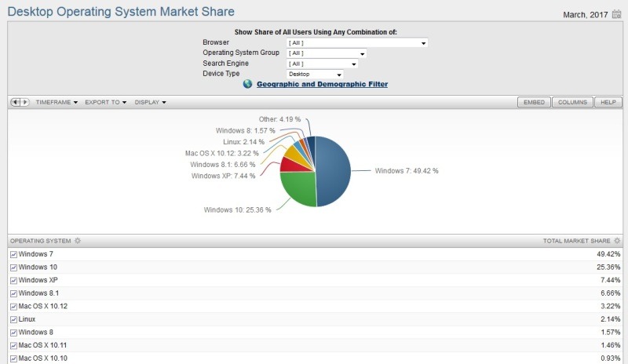
Task: Click the 'Other: 4.19 %' chart label
Action: [279, 119]
